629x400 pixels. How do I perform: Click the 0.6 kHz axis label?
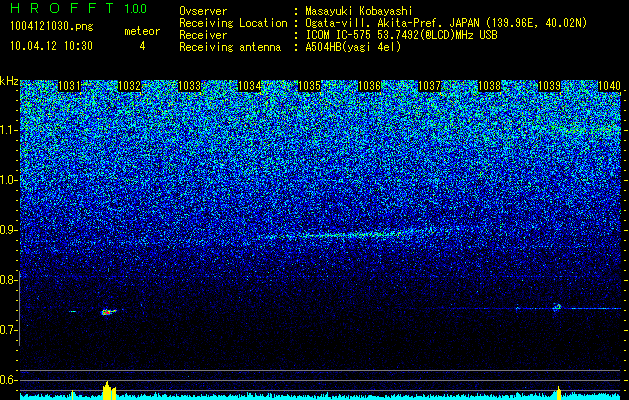tap(8, 380)
